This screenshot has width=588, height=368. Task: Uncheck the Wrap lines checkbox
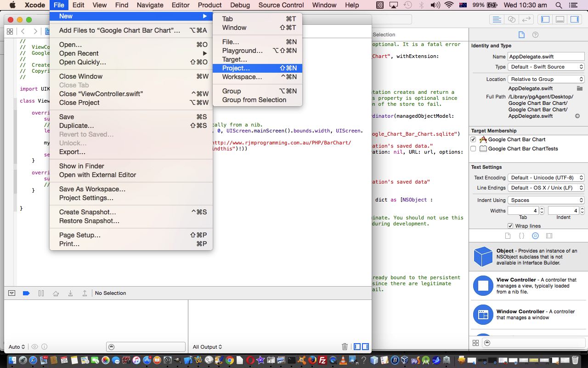click(x=510, y=226)
